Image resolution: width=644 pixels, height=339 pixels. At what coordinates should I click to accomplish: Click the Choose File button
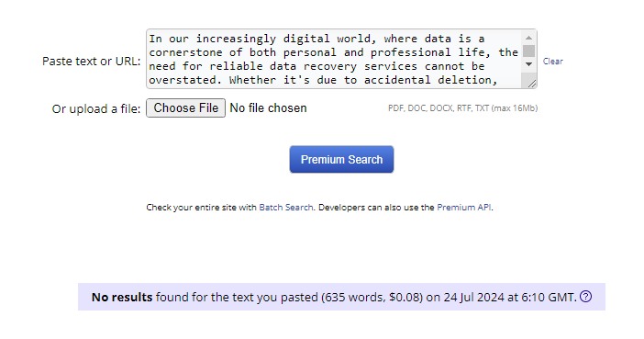point(185,107)
